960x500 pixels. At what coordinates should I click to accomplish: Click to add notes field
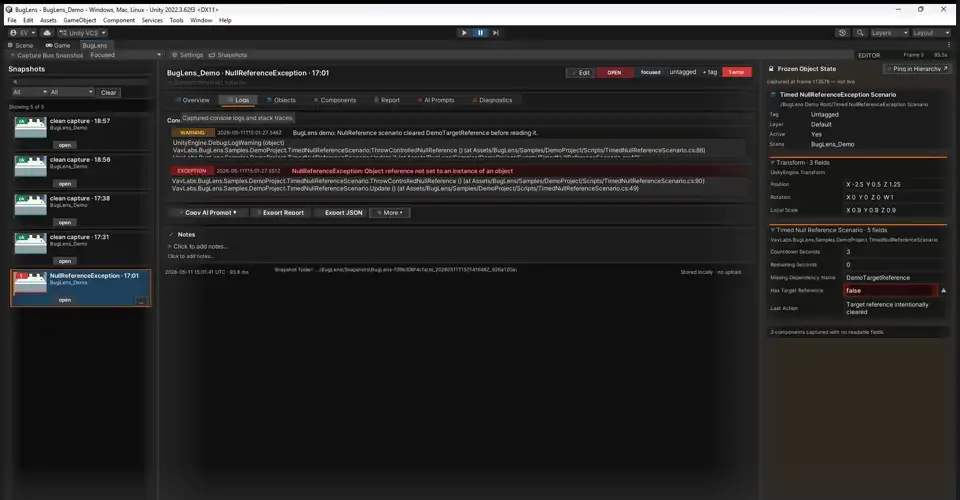coord(200,247)
